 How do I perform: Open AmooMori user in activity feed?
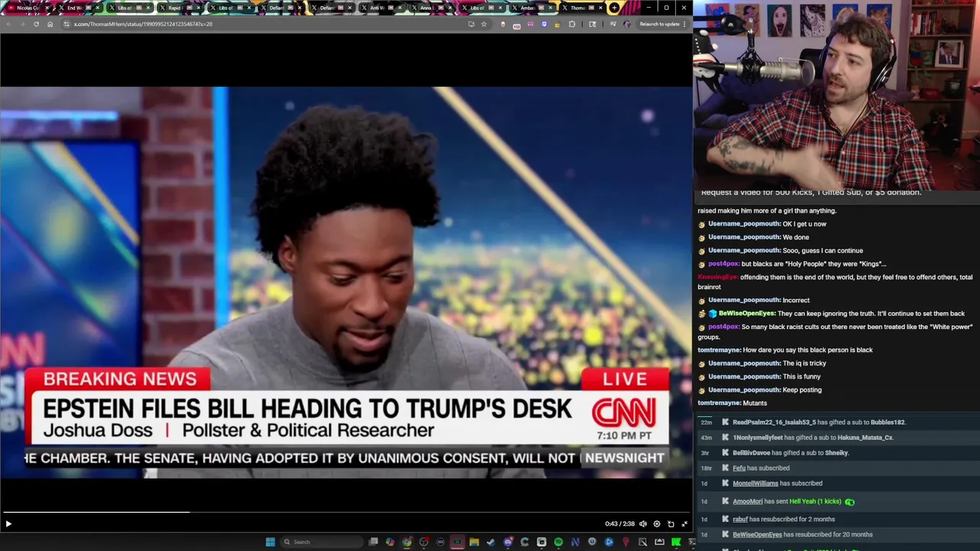(747, 501)
